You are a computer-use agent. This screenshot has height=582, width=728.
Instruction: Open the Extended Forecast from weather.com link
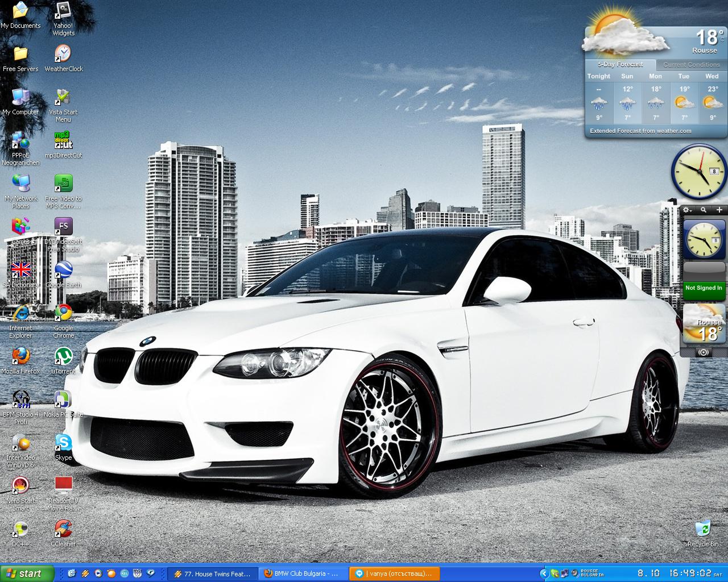(640, 131)
